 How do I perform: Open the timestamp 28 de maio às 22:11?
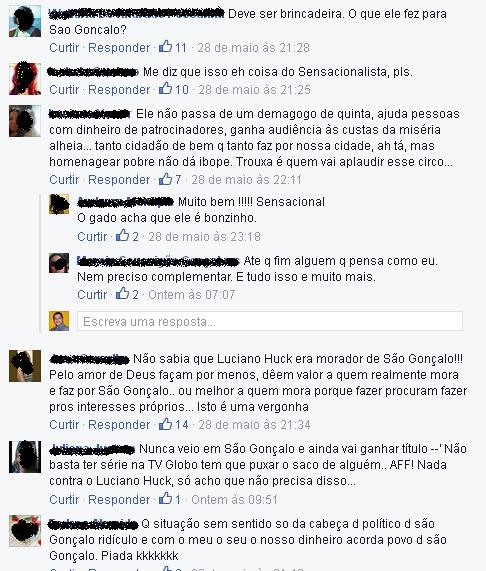[246, 180]
